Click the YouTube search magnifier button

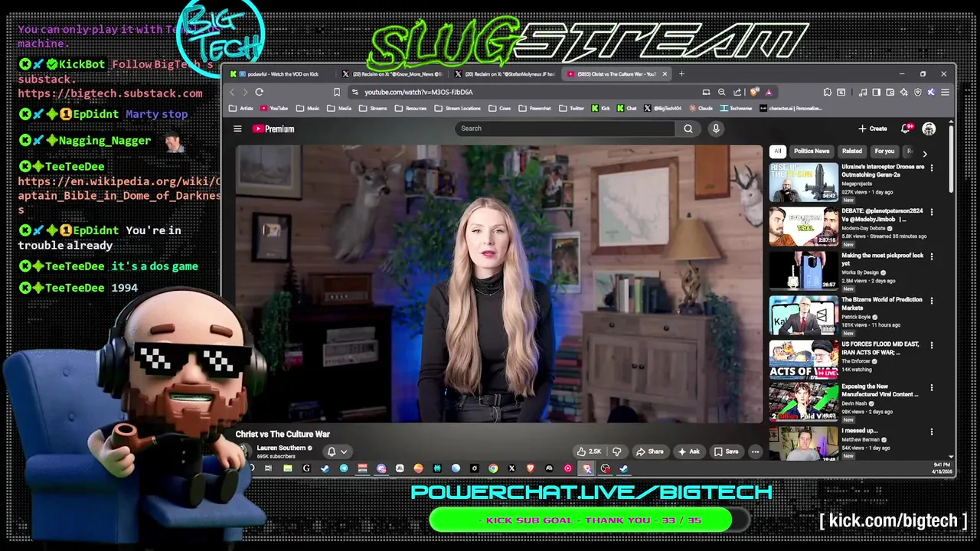point(688,129)
